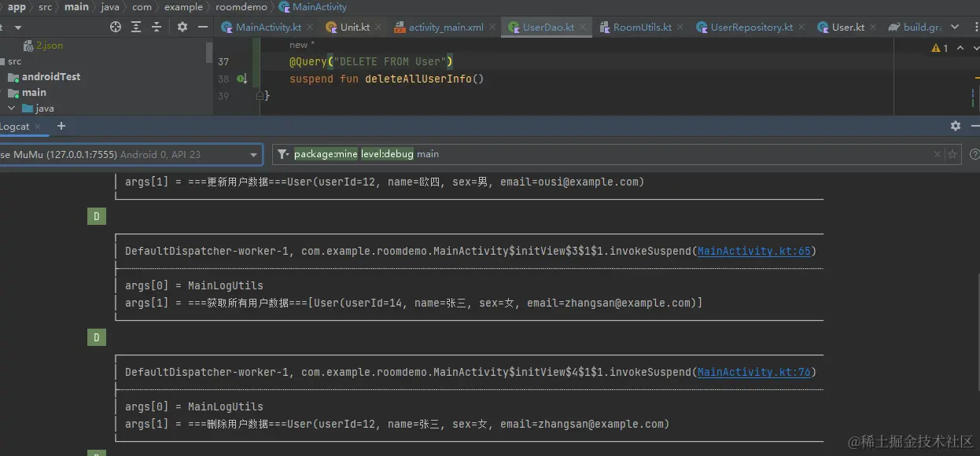
Task: Open the project panel settings gear
Action: (x=182, y=27)
